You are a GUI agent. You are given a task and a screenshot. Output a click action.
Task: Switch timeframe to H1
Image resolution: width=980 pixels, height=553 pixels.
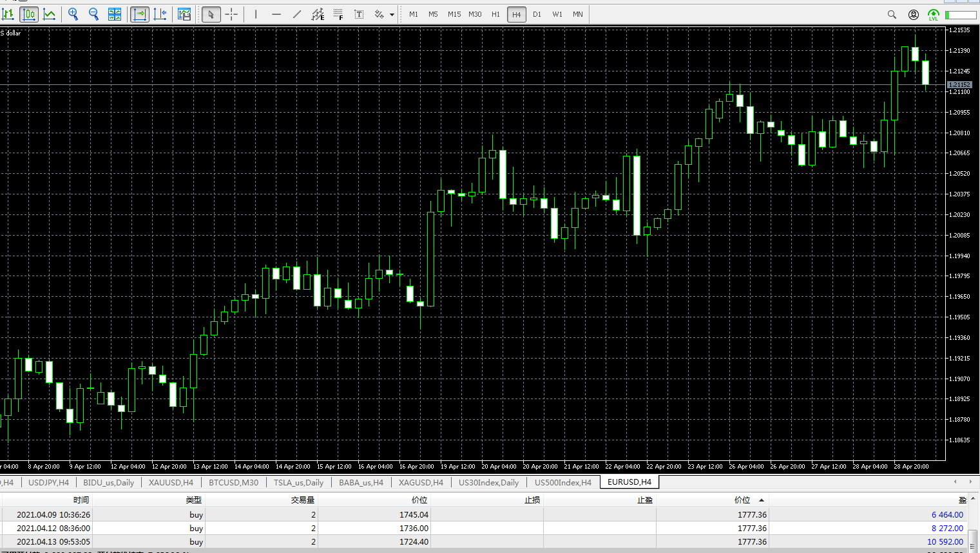pos(495,14)
